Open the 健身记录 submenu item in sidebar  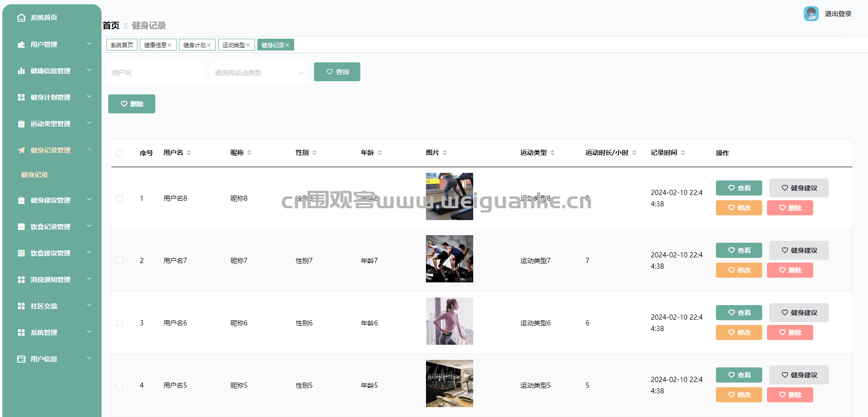(34, 175)
